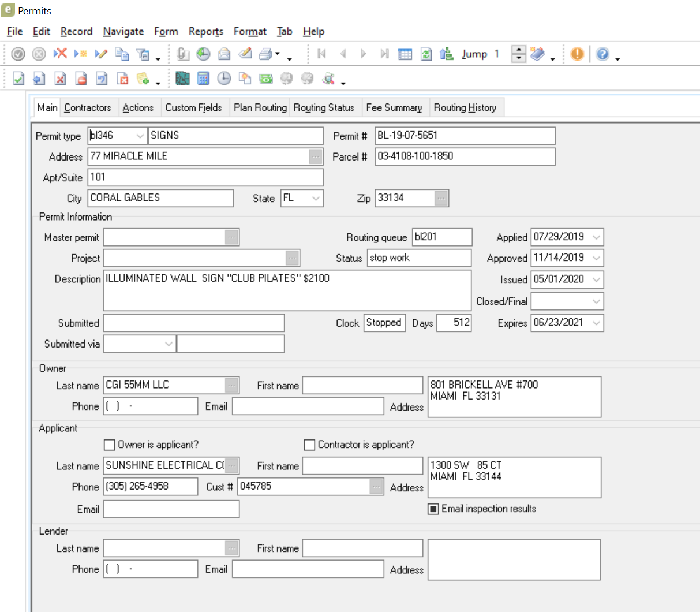700x612 pixels.
Task: Switch to the Fee Summary tab
Action: 394,107
